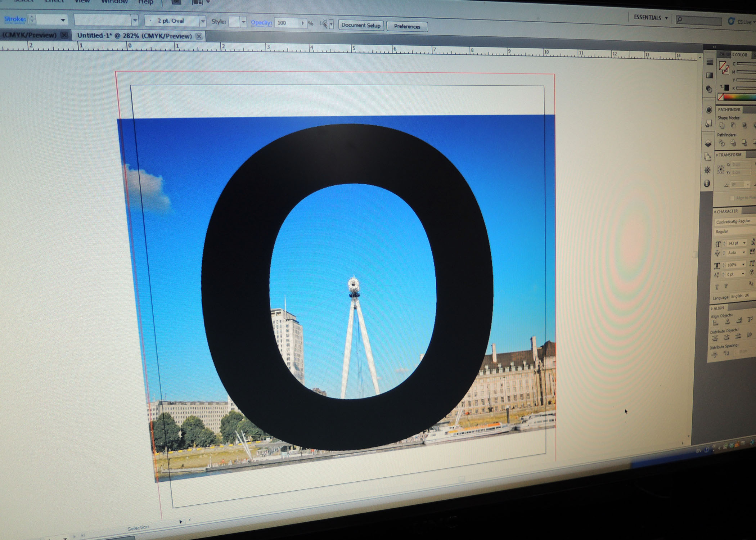Click swap fill and stroke arrow

click(x=722, y=86)
